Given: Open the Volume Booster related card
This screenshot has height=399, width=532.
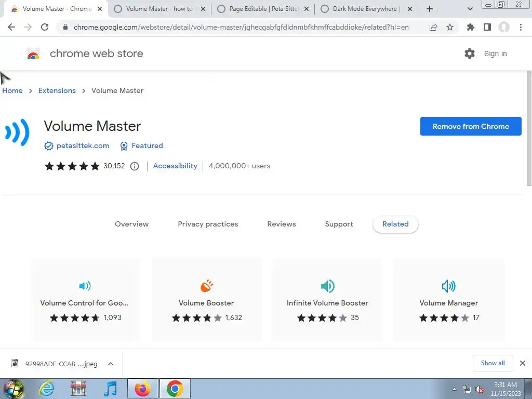Looking at the screenshot, I should pos(207,299).
